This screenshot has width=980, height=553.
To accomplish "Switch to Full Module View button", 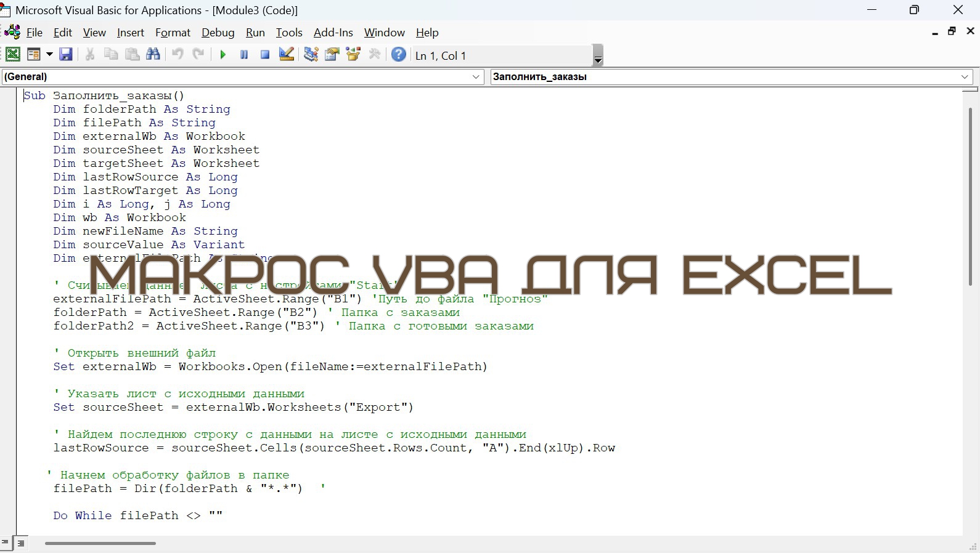I will [21, 543].
